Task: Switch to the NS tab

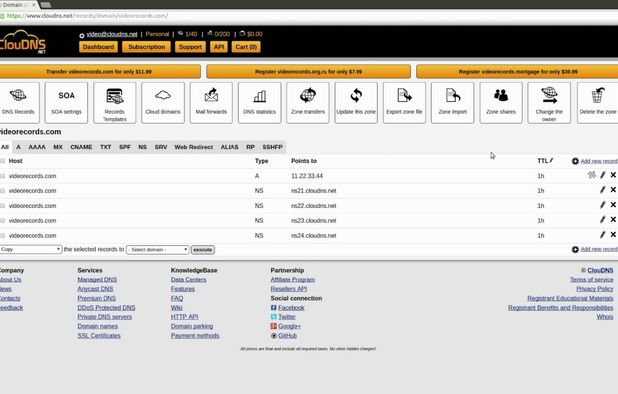Action: [143, 147]
